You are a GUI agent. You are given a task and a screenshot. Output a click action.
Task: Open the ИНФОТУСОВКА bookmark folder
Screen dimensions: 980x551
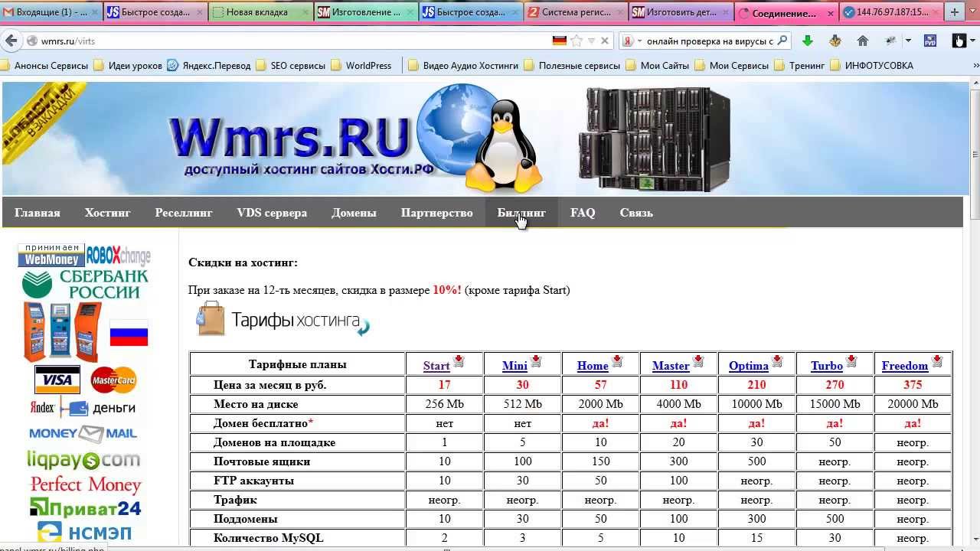pos(872,66)
